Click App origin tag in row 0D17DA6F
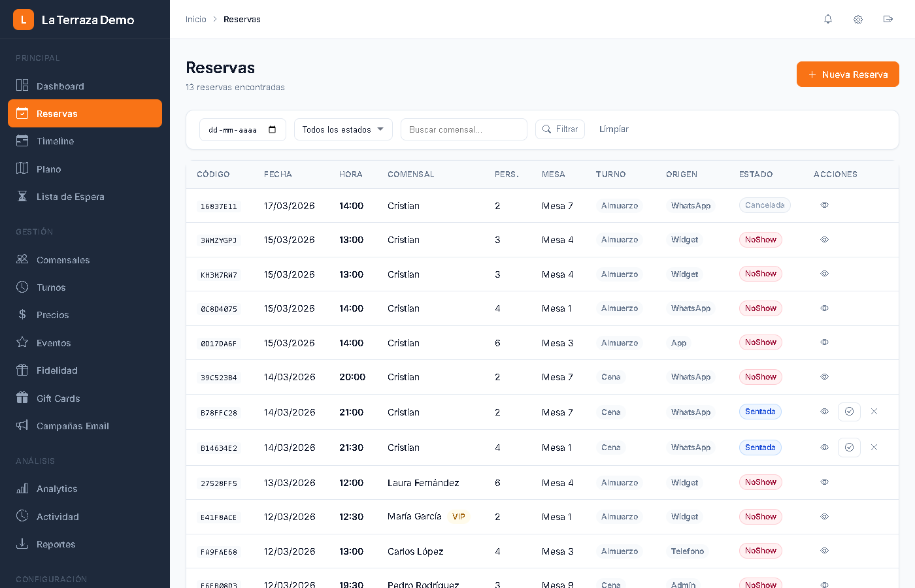The height and width of the screenshot is (588, 915). pos(678,343)
